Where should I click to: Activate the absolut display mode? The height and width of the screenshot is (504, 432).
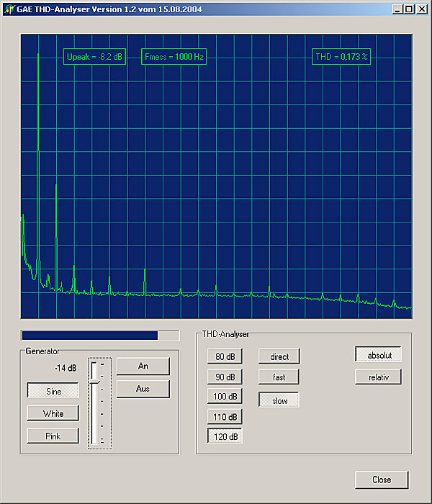(x=378, y=355)
